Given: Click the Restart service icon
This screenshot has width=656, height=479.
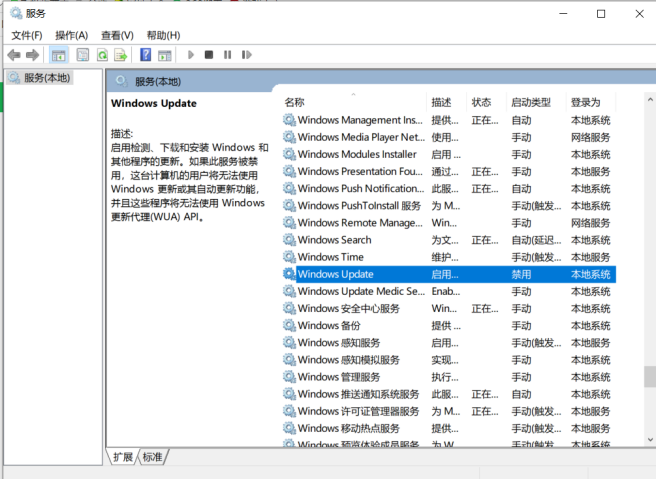Looking at the screenshot, I should [x=246, y=55].
